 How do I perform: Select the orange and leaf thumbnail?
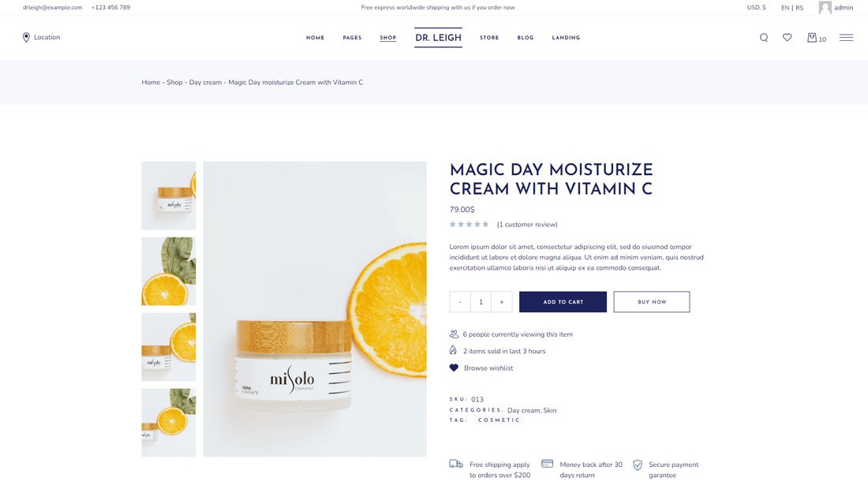click(x=168, y=271)
